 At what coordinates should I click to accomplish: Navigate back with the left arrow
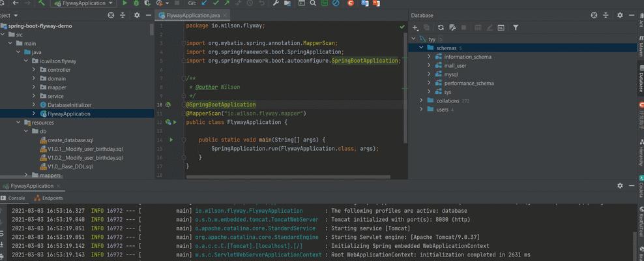click(16, 3)
